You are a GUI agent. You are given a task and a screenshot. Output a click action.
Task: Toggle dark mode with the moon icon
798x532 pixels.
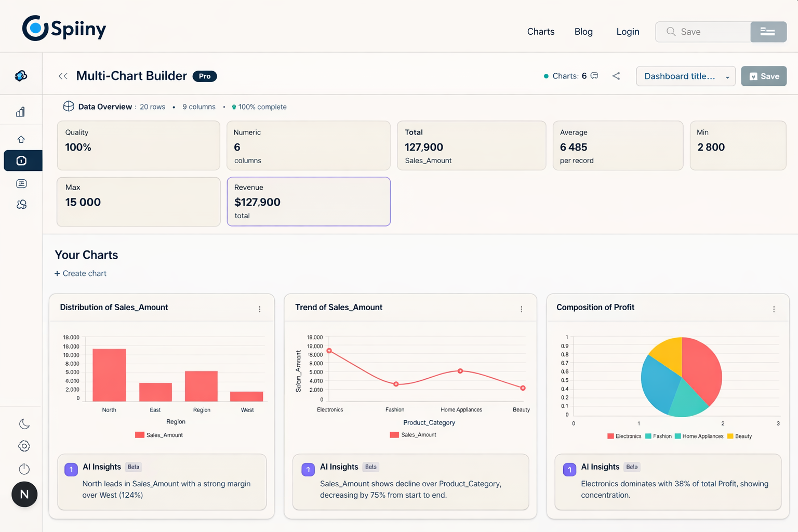tap(24, 423)
